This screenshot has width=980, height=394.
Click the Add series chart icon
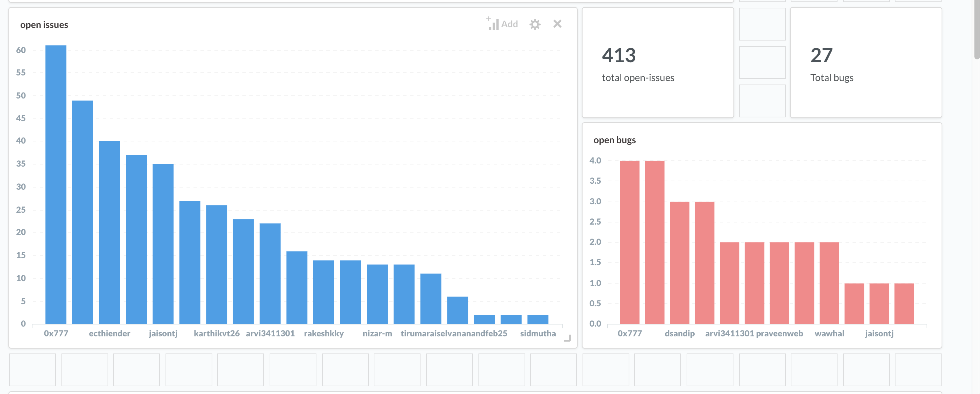(x=493, y=24)
